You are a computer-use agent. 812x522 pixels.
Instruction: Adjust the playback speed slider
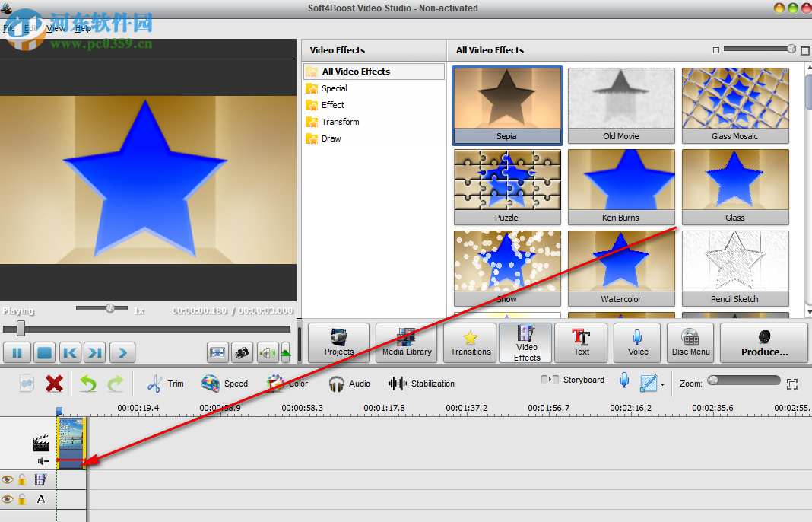[x=110, y=308]
